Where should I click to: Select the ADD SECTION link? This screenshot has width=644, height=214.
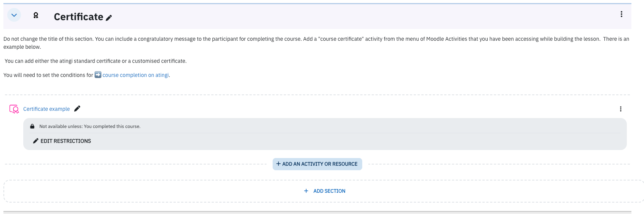[329, 191]
